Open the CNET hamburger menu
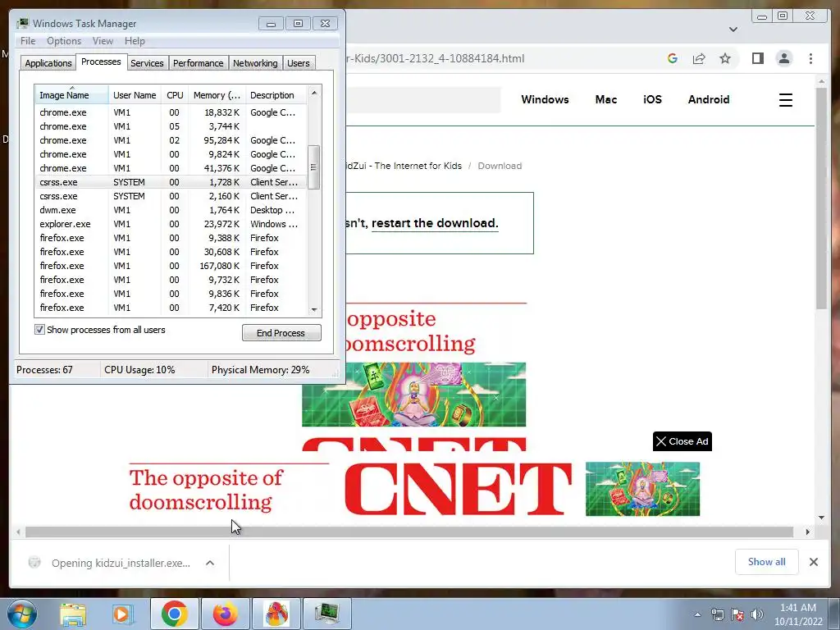Screen dimensions: 840x630 [x=785, y=99]
